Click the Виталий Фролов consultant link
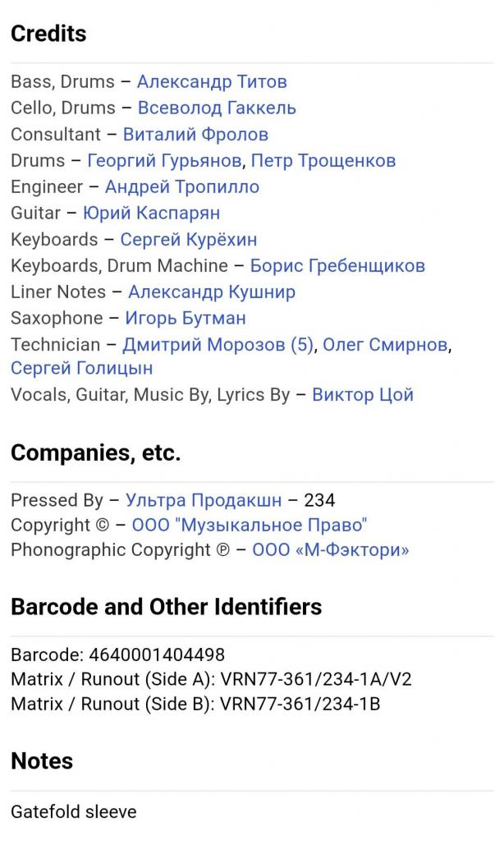Image resolution: width=504 pixels, height=841 pixels. pyautogui.click(x=195, y=134)
